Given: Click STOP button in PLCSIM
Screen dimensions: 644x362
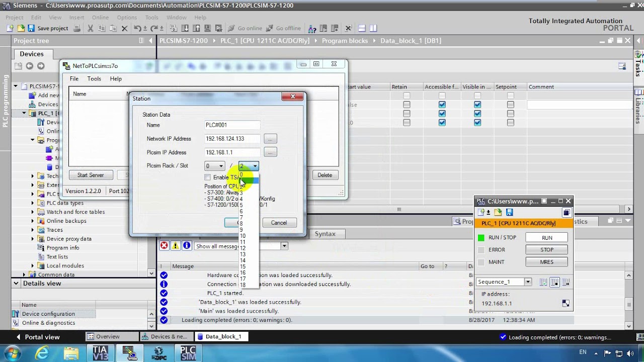Looking at the screenshot, I should tap(547, 250).
